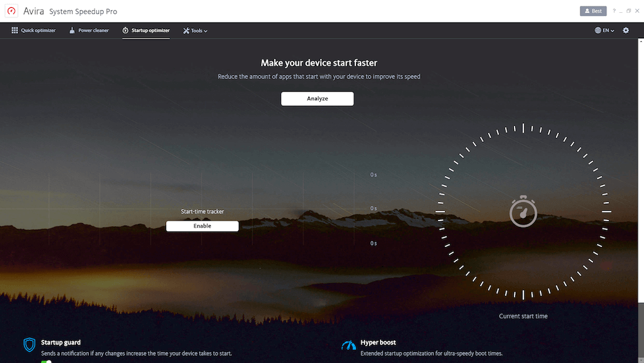Click the Power cleaner broom icon

point(72,30)
